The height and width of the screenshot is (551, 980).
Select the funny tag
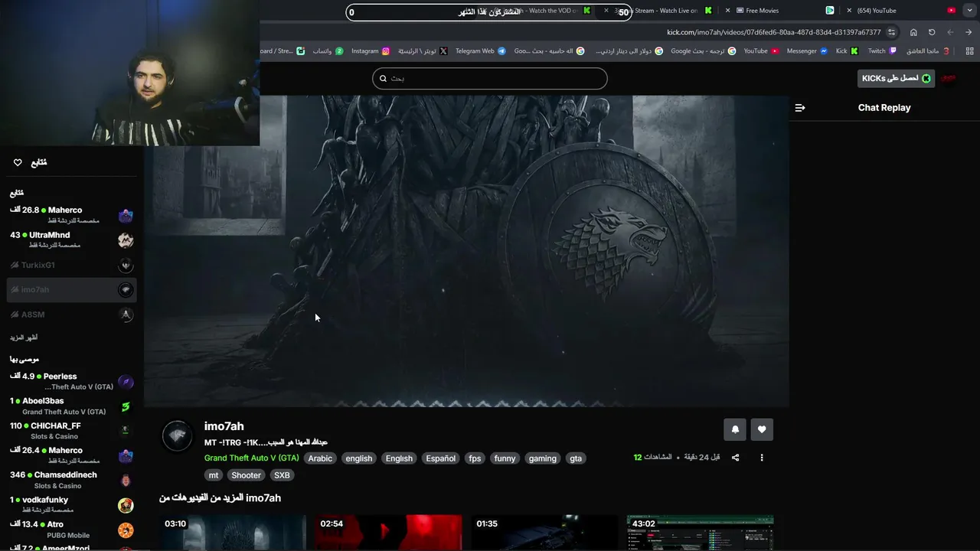point(505,458)
